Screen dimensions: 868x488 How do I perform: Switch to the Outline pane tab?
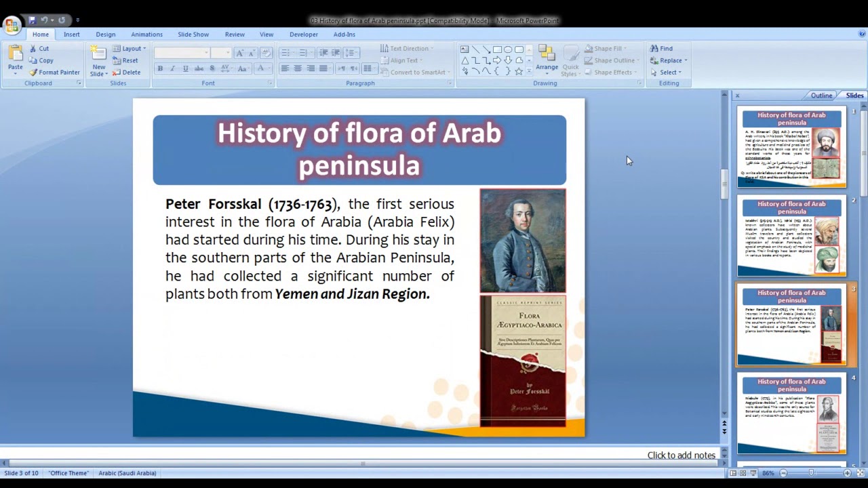click(821, 96)
